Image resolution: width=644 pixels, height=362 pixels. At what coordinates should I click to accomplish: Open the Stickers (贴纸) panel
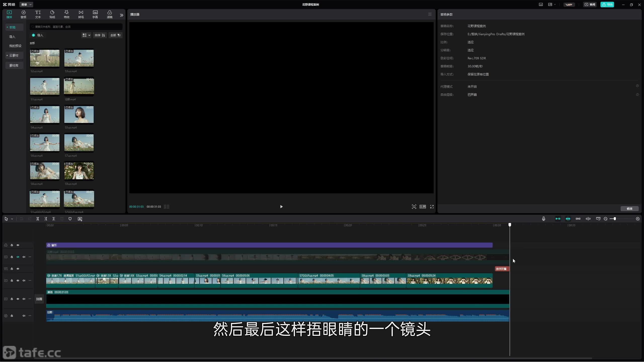(x=52, y=14)
